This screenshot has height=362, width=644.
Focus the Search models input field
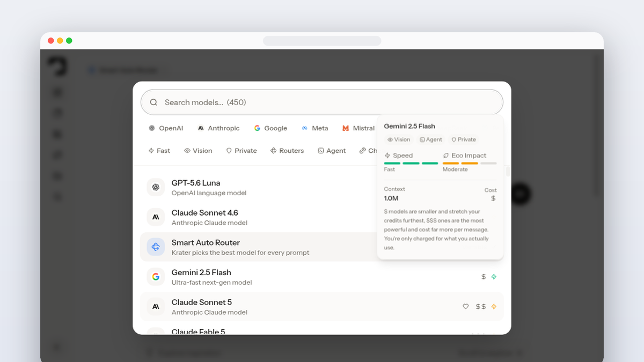click(x=322, y=102)
